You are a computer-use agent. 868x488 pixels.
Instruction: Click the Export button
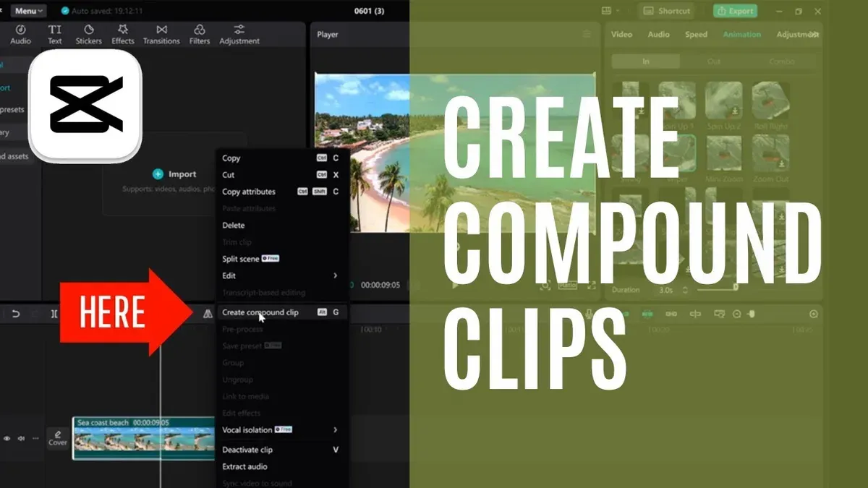click(x=734, y=11)
